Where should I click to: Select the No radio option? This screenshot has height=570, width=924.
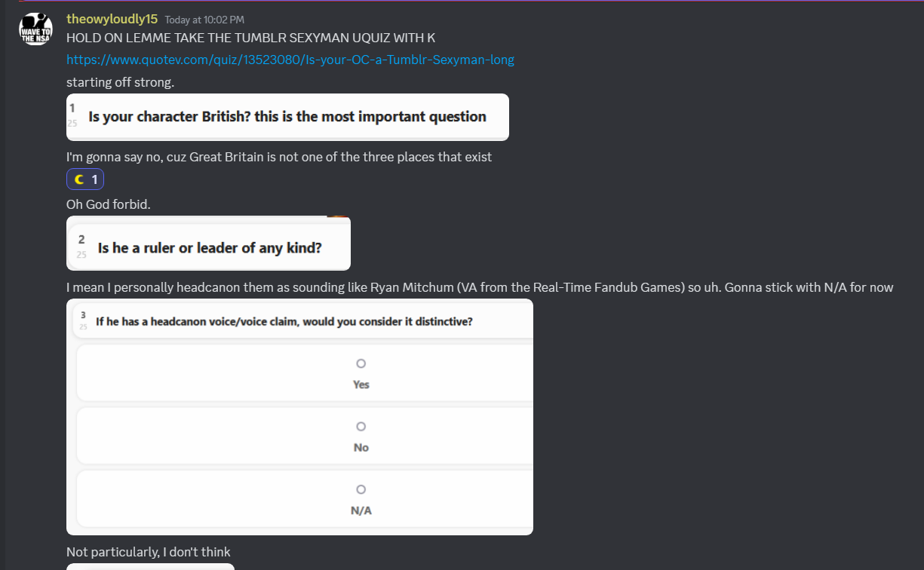point(361,427)
